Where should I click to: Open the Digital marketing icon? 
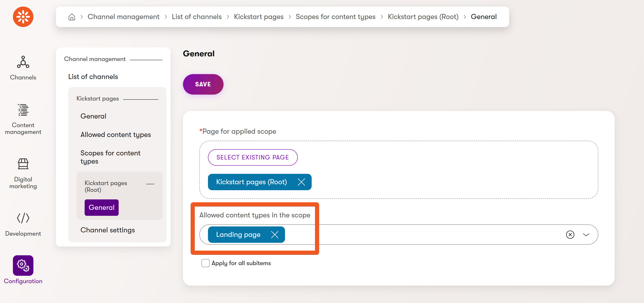pos(23,164)
